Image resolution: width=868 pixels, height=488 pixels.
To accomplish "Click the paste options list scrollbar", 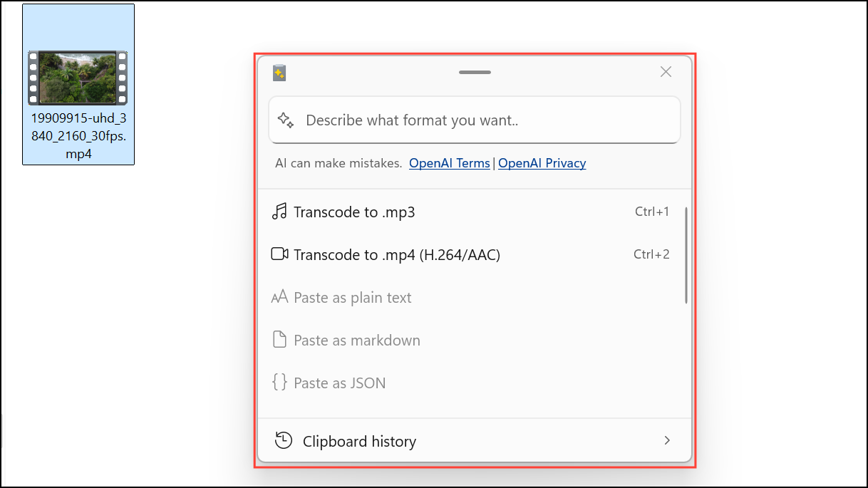I will [x=686, y=255].
